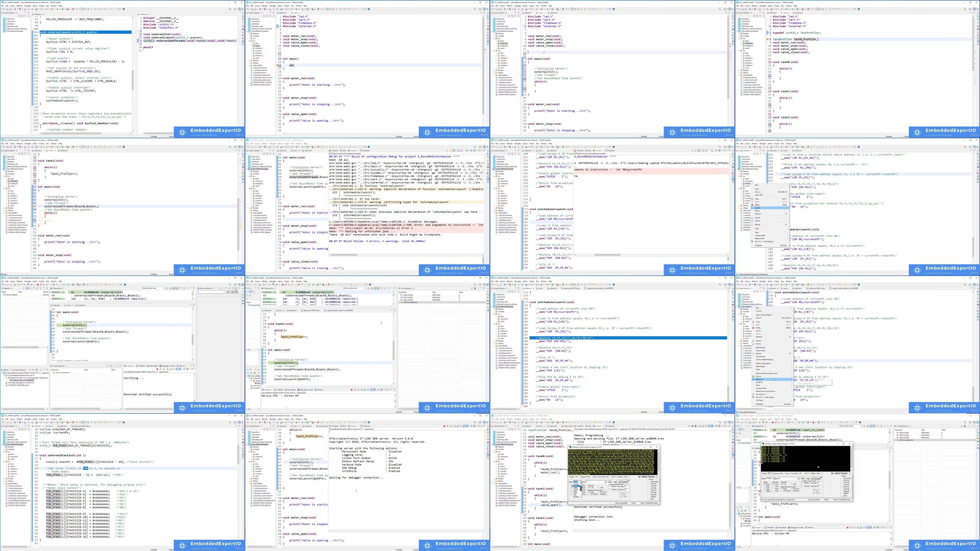Screen dimensions: 980x551
Task: Select ST-LINK GDB server row in Memory Browser frame
Action: click(17, 385)
